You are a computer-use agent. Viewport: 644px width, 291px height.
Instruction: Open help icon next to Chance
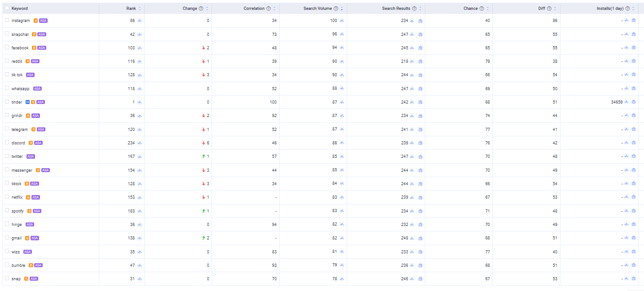481,9
